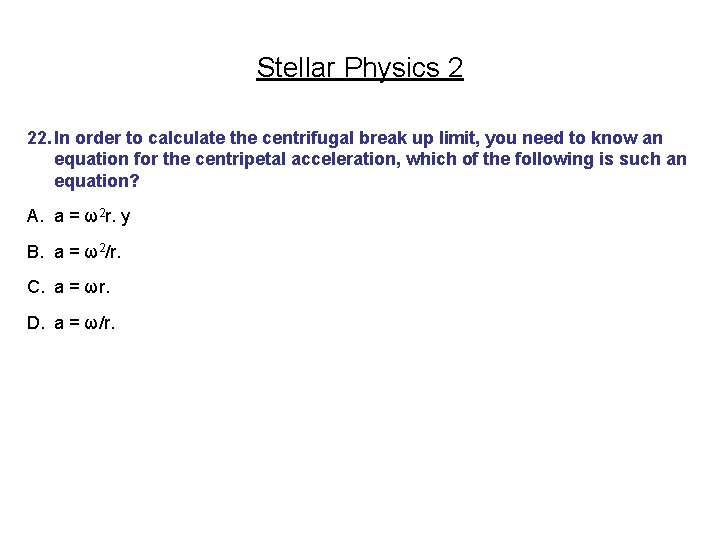This screenshot has height=540, width=720.
Task: Click the superscript 2 in option A's formula
Action: click(x=101, y=212)
